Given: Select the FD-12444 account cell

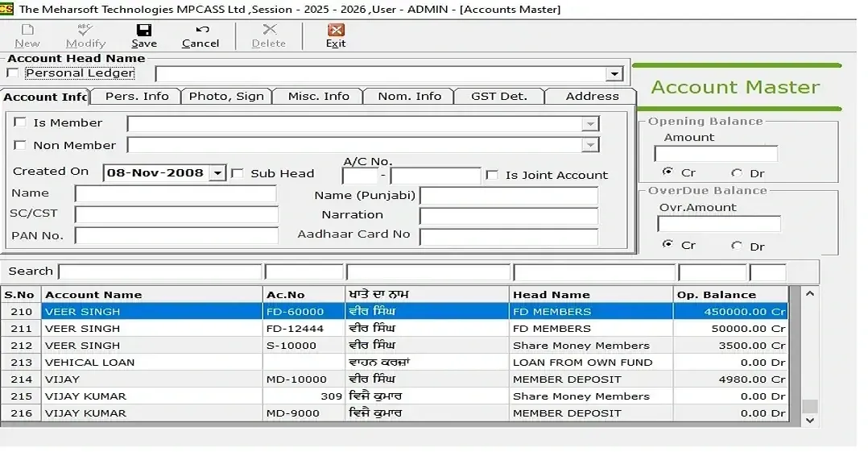Looking at the screenshot, I should click(304, 329).
